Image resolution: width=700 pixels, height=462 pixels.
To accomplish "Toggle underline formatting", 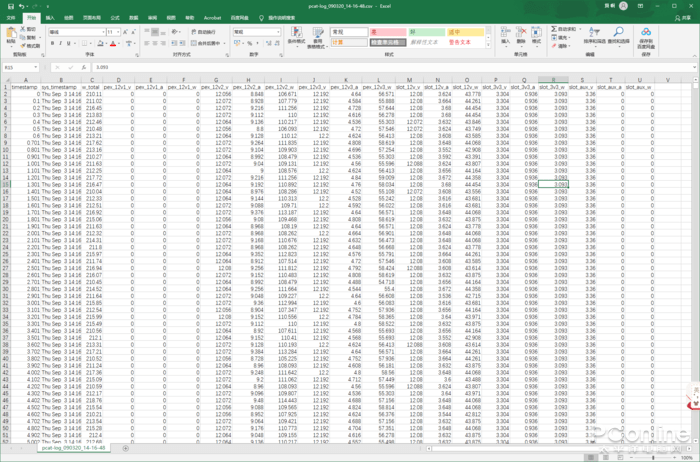I will 67,44.
